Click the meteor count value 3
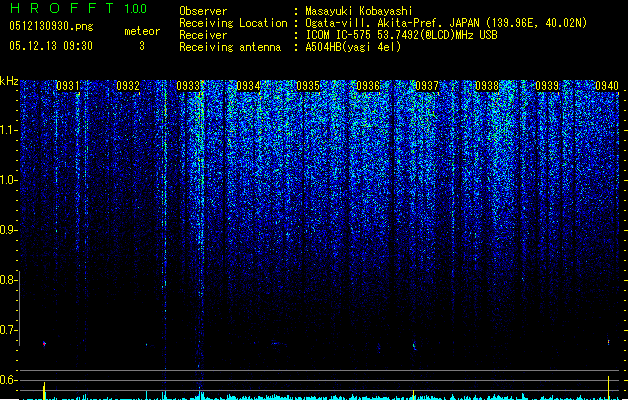This screenshot has width=629, height=400. [x=142, y=46]
